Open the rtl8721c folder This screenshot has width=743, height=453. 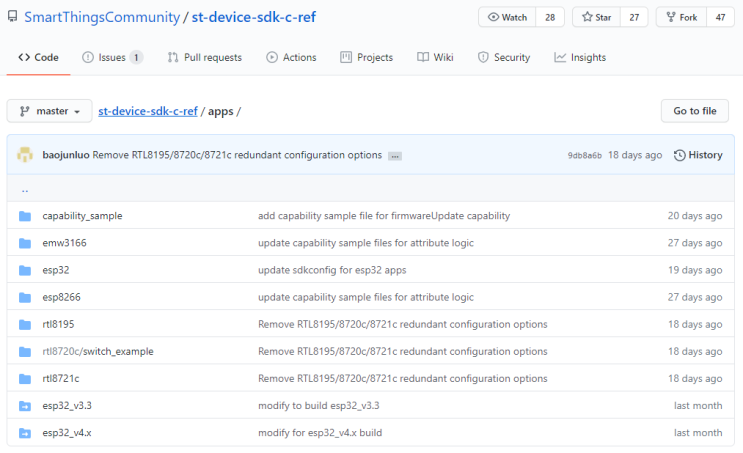61,379
